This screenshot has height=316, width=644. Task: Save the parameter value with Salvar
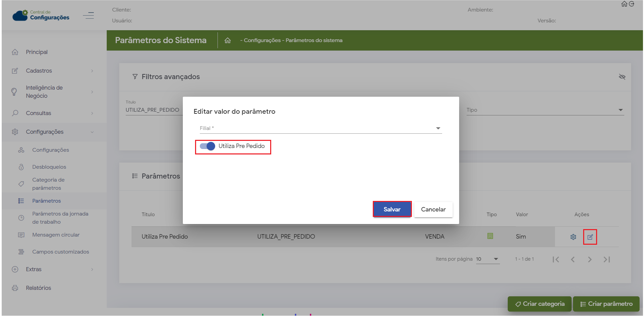392,209
